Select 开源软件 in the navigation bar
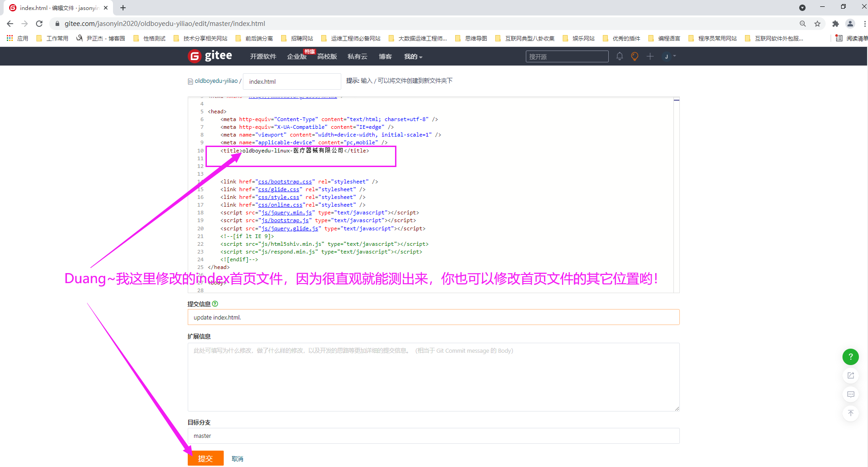 (x=262, y=56)
